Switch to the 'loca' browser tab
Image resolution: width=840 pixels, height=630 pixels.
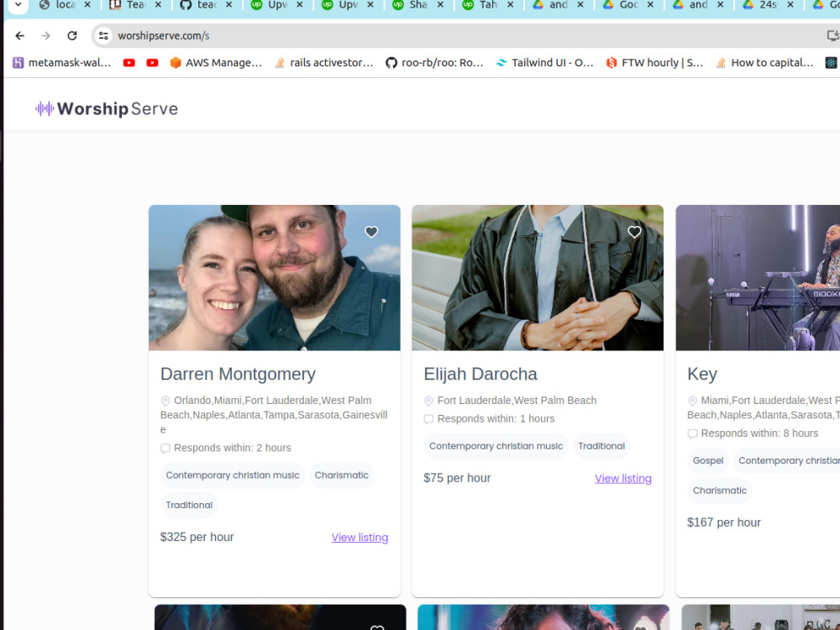pos(59,5)
